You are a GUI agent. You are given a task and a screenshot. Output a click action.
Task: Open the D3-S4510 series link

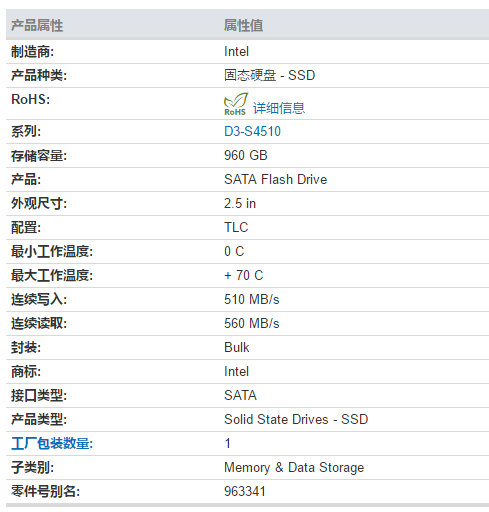click(x=252, y=131)
